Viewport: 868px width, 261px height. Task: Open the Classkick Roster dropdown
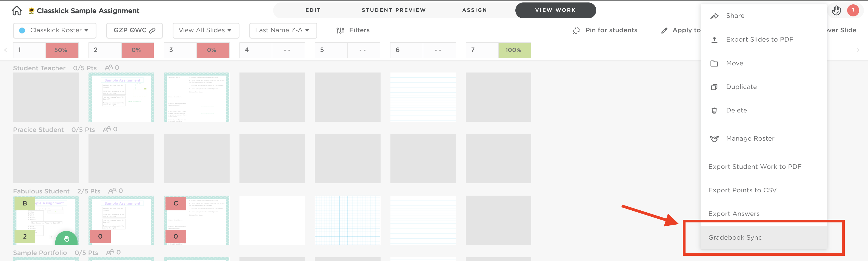[x=55, y=30]
